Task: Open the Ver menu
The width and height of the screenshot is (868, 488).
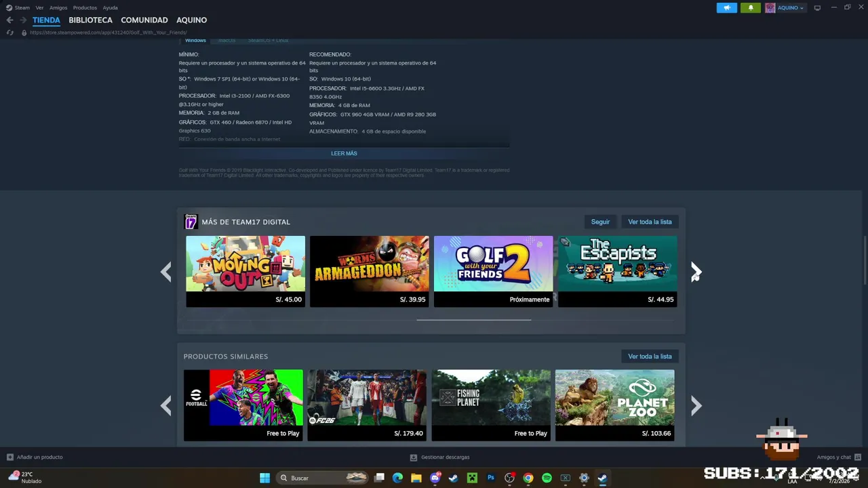Action: (x=39, y=7)
